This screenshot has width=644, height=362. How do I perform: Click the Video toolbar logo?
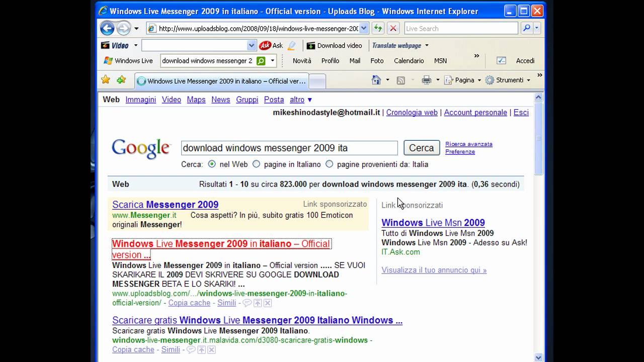click(x=115, y=45)
